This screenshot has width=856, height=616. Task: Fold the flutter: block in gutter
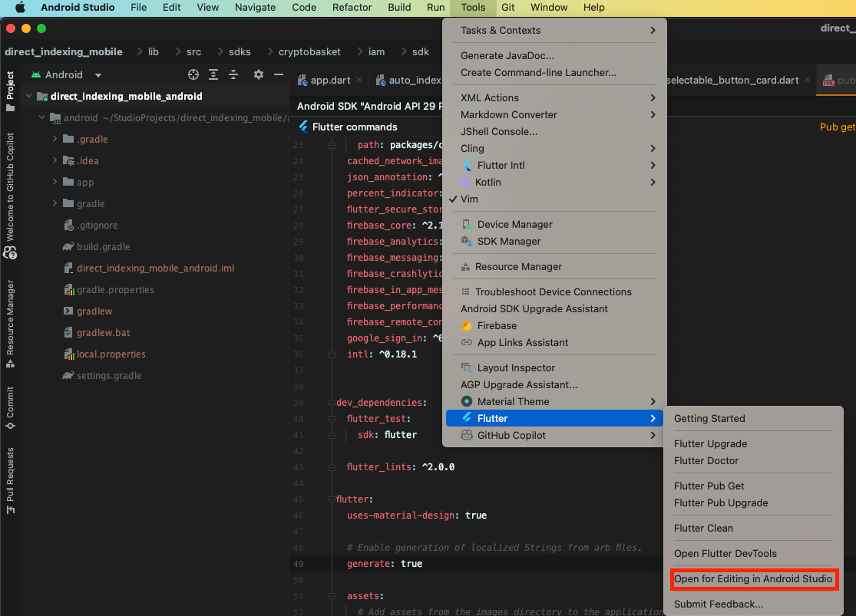pyautogui.click(x=332, y=499)
